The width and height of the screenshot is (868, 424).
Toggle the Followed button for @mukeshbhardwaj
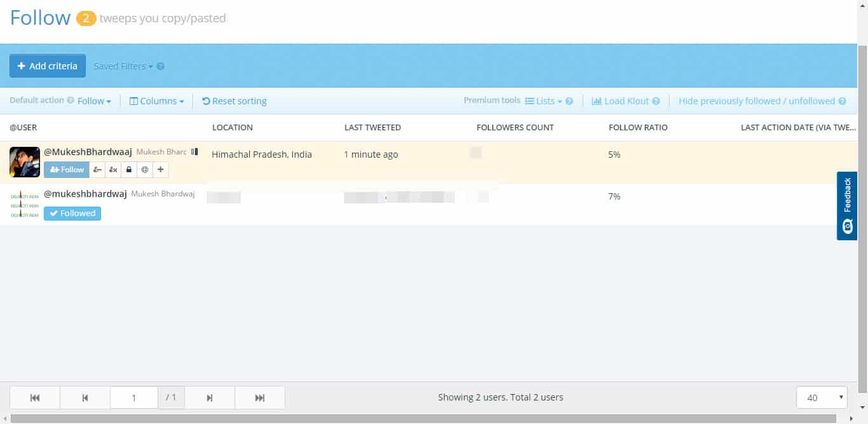point(72,214)
